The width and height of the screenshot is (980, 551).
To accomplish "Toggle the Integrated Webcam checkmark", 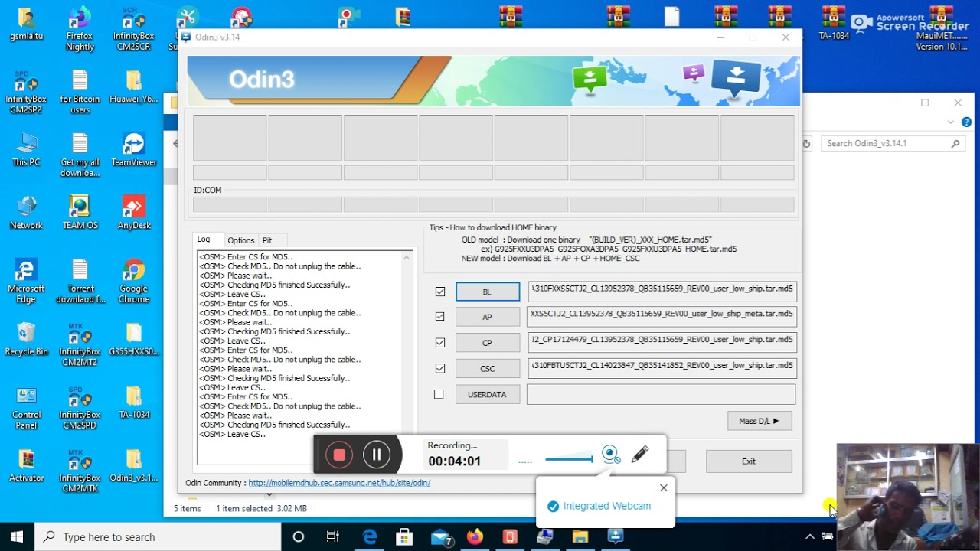I will tap(554, 507).
